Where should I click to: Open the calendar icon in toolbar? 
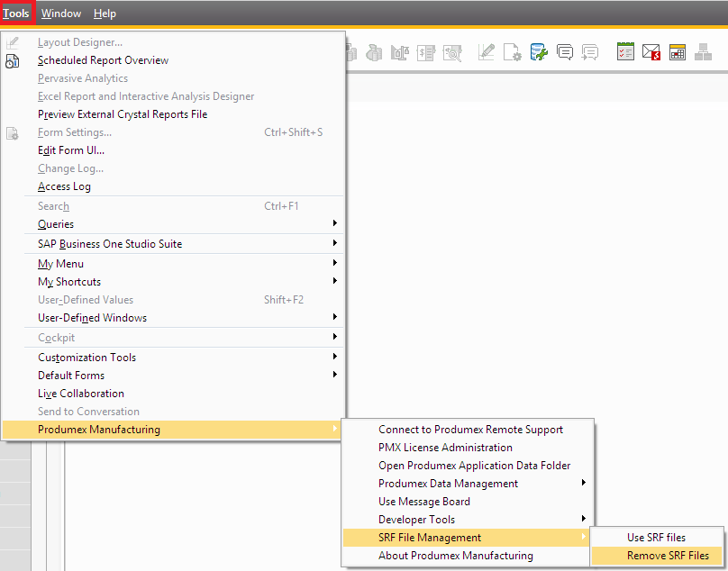pos(677,52)
